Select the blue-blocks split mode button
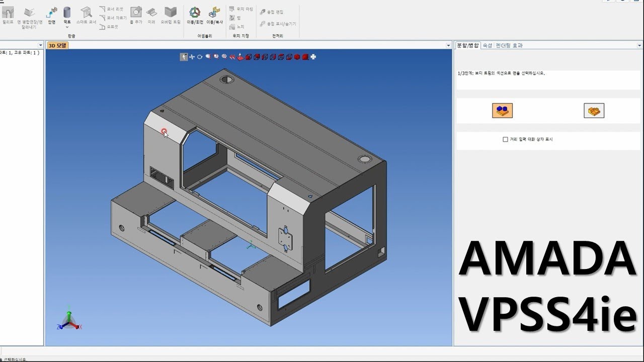644x362 pixels. click(502, 111)
